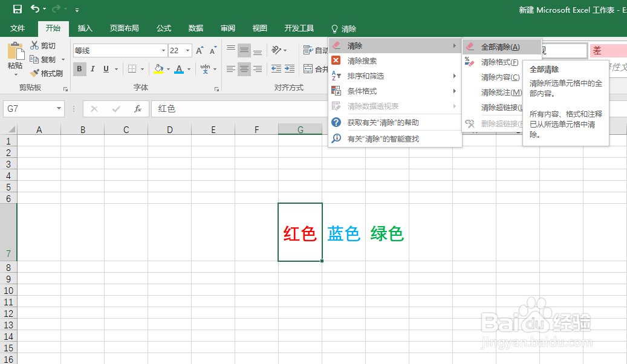Screen dimensions: 627x364
Task: Apply the font color A
Action: [x=179, y=69]
